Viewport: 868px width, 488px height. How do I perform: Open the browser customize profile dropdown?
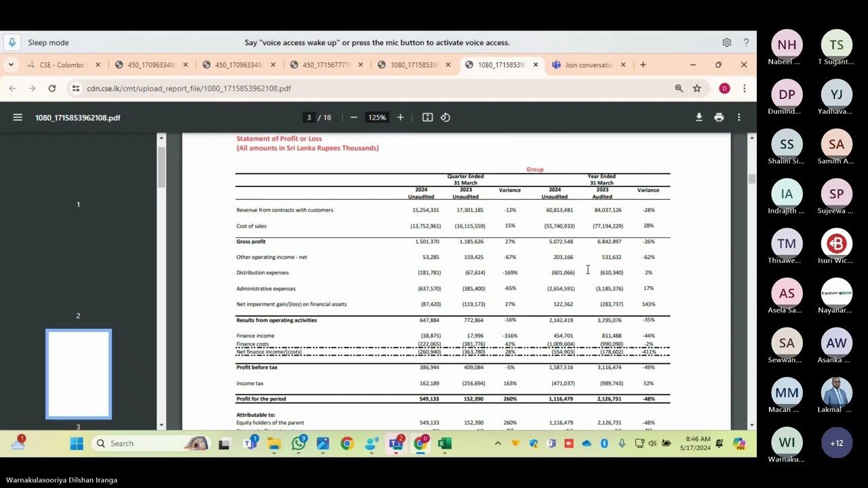(x=724, y=88)
